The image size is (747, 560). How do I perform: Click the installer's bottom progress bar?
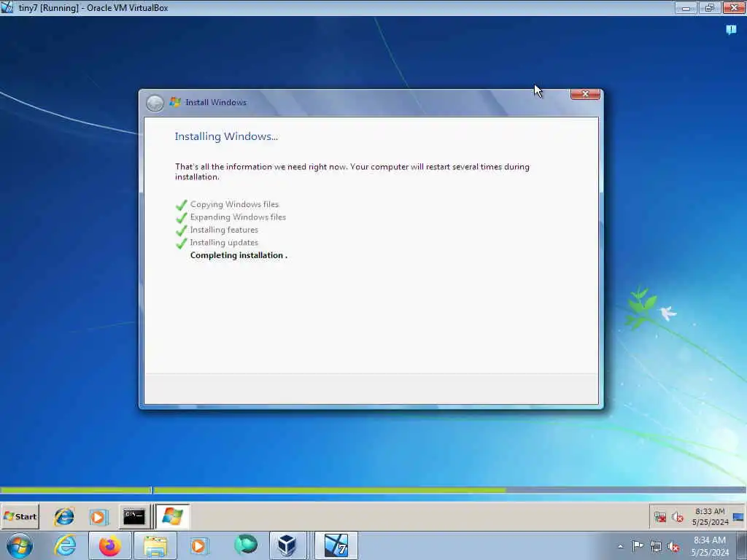[373, 490]
